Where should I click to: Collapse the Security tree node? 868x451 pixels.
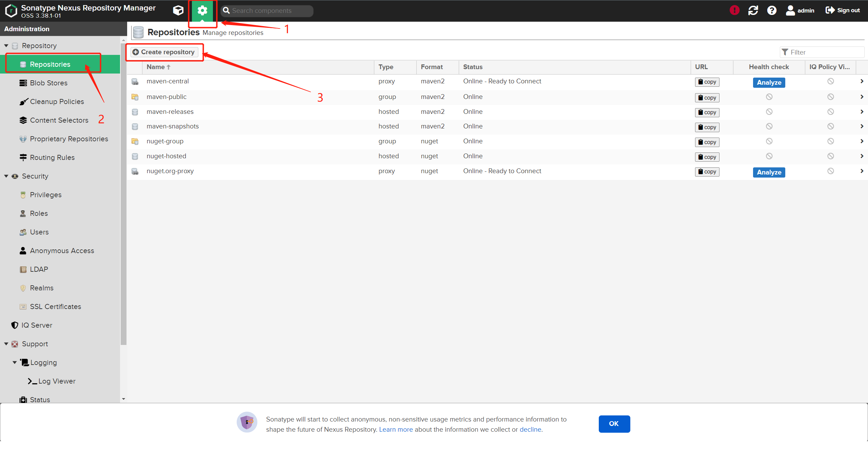(x=6, y=176)
